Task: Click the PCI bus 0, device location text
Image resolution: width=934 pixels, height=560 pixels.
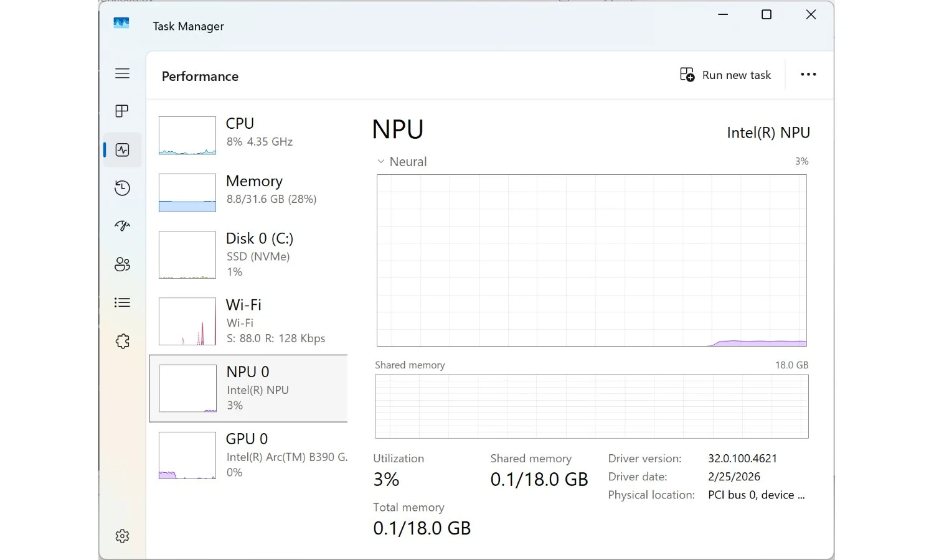Action: click(756, 495)
